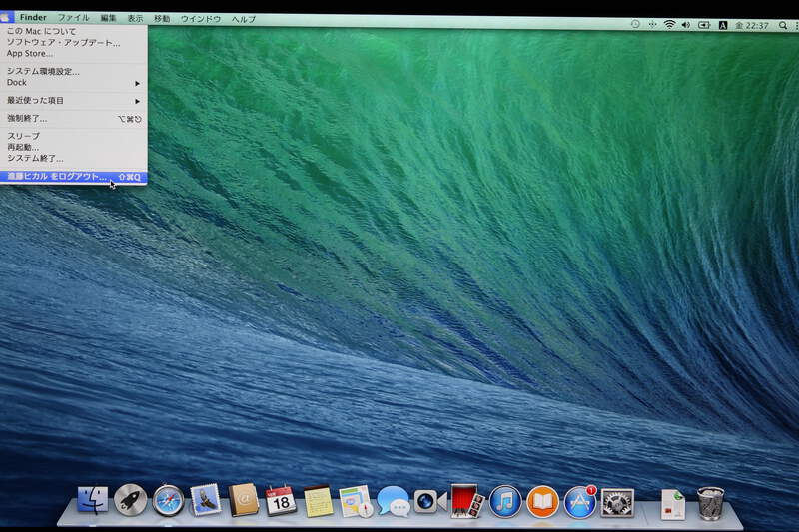Open System Preferences gear in Dock
This screenshot has height=532, width=799.
(617, 500)
